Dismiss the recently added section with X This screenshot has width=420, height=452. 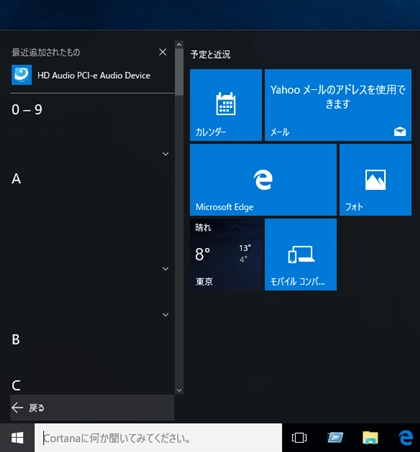pyautogui.click(x=163, y=52)
